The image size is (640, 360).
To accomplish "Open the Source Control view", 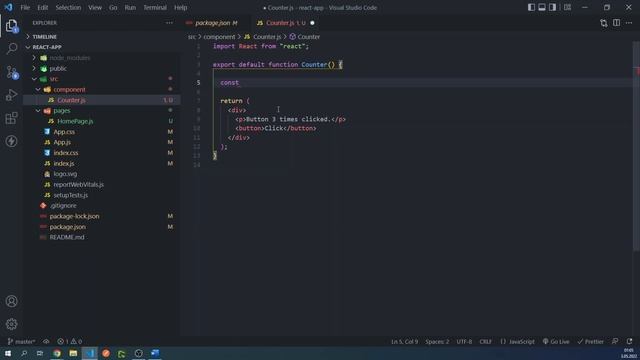I will tap(11, 72).
